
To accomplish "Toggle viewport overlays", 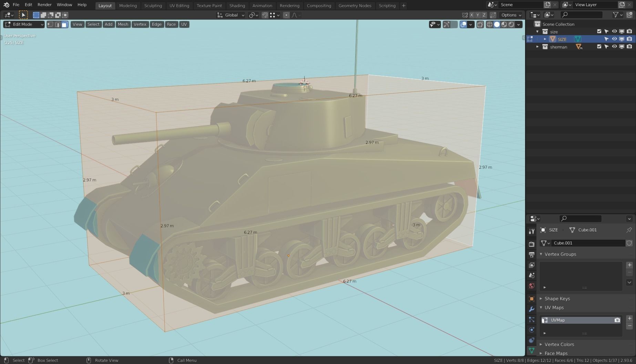I will tap(463, 24).
